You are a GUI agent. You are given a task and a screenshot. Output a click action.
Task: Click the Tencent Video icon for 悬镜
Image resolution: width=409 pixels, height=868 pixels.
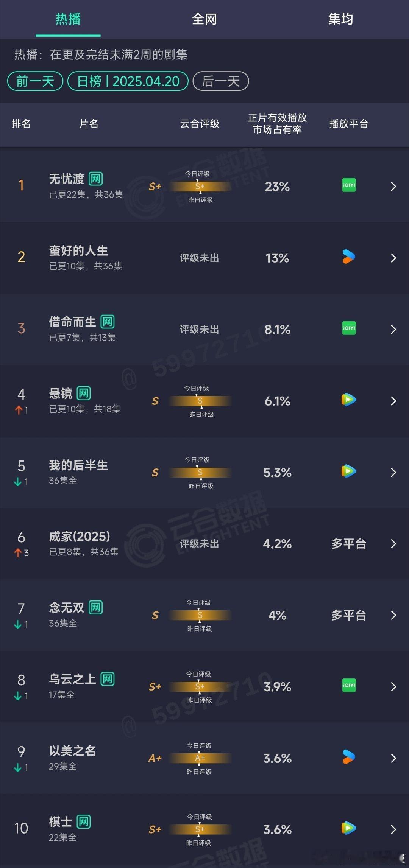pos(349,400)
